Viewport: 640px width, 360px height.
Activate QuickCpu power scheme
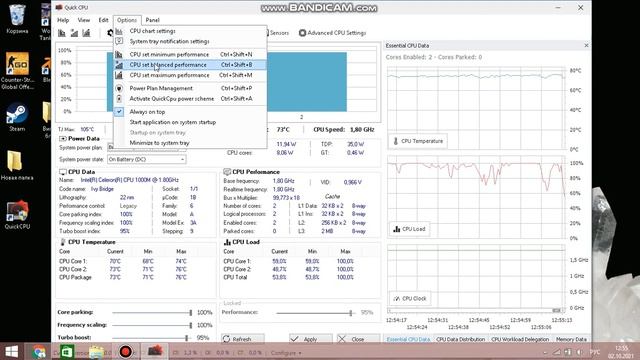[190, 99]
